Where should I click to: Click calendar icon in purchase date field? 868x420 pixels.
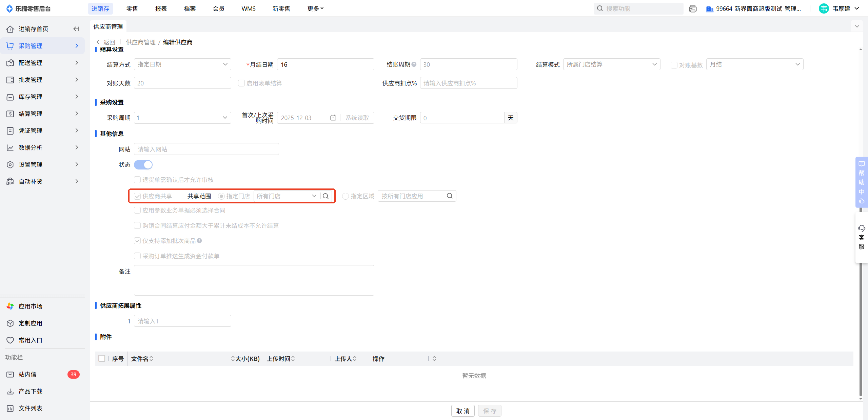click(333, 118)
